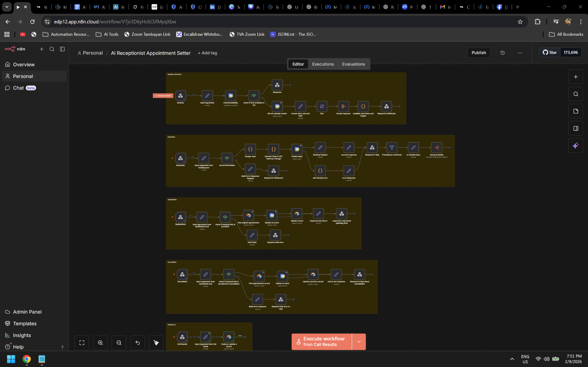588x367 pixels.
Task: Click the Publish button
Action: [x=479, y=53]
